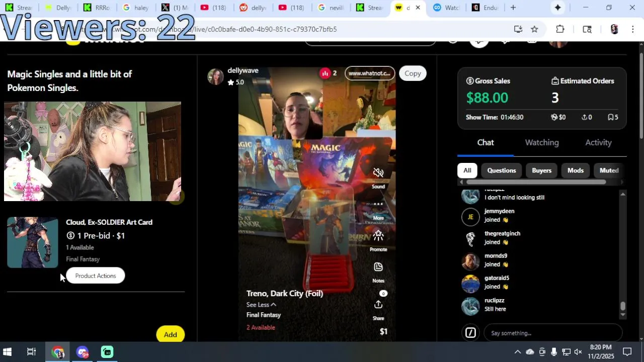The width and height of the screenshot is (644, 362).
Task: Click the red viewer stats icon beside dellywave
Action: 325,73
